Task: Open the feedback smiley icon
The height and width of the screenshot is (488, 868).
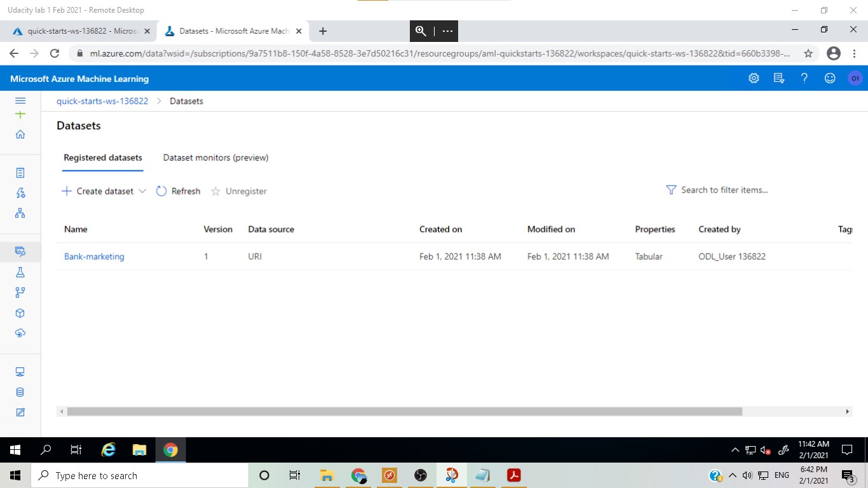Action: (x=830, y=78)
